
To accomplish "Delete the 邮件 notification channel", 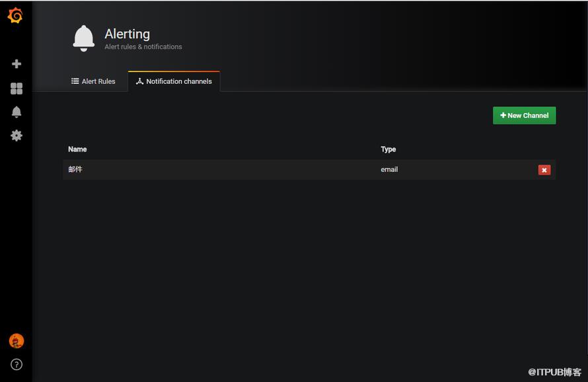I will click(x=544, y=170).
